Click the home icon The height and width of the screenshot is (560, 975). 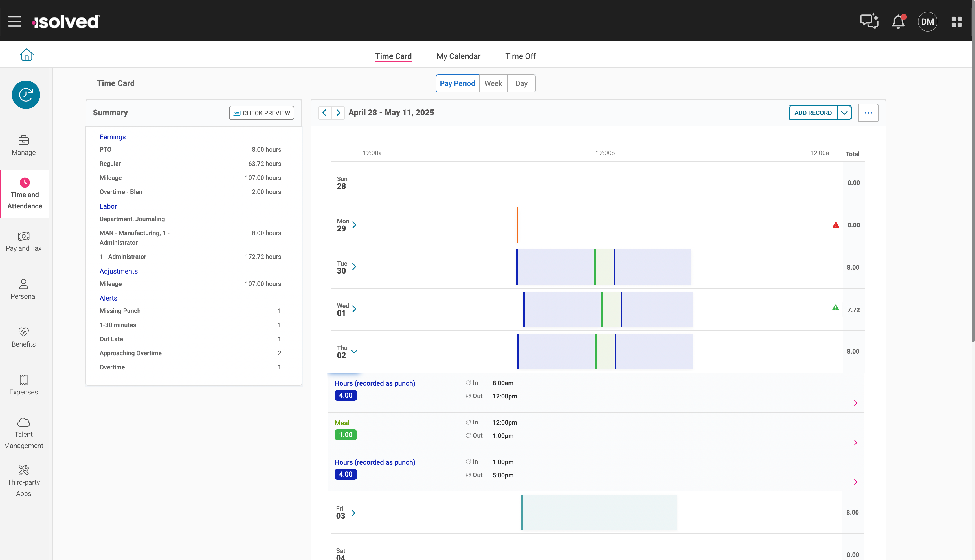[27, 55]
